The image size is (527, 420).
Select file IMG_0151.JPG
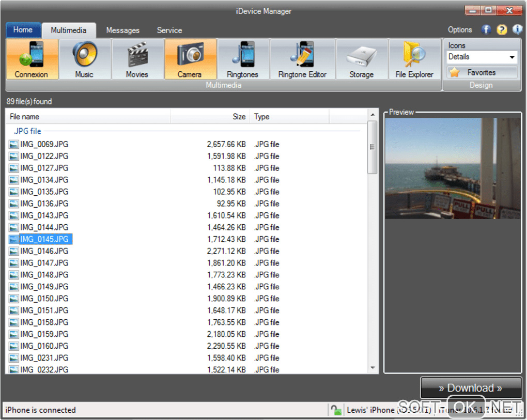[44, 310]
